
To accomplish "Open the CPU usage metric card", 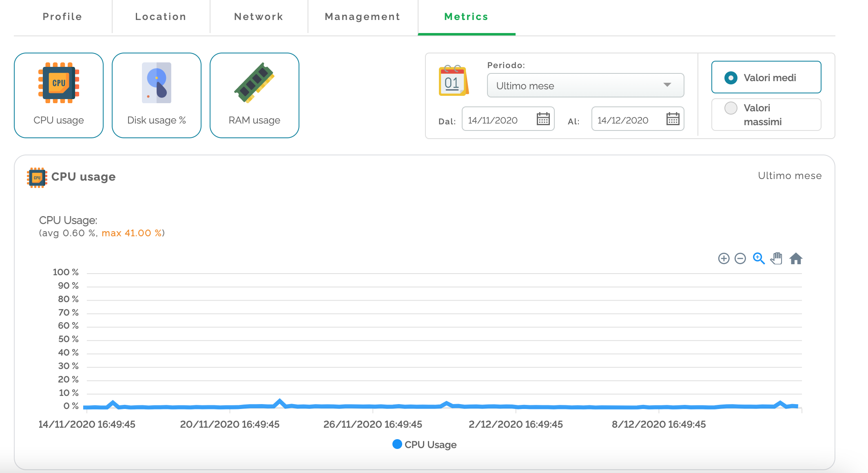I will (x=59, y=95).
